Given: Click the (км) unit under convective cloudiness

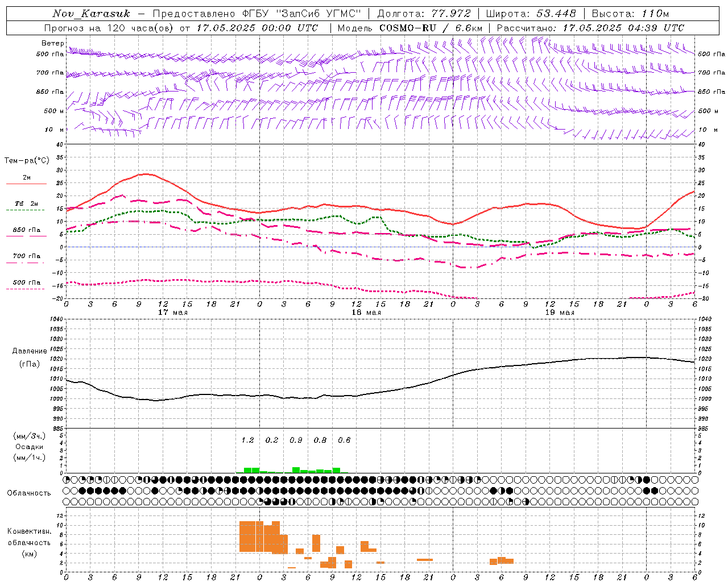Looking at the screenshot, I should pyautogui.click(x=29, y=554).
